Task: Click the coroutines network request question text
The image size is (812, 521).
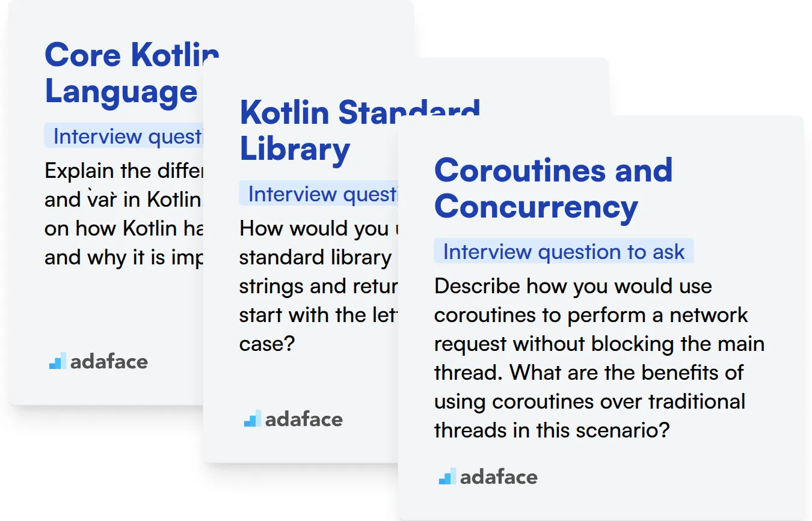Action: coord(599,358)
